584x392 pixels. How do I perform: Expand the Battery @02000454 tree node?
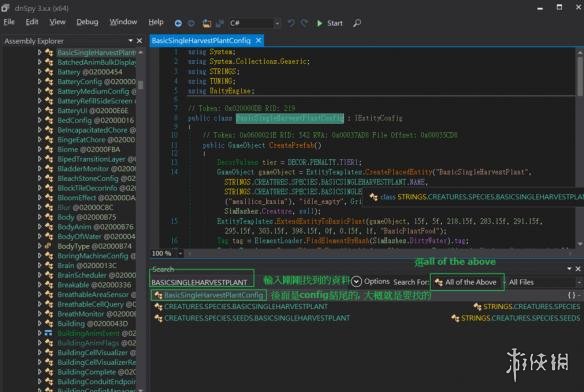39,72
